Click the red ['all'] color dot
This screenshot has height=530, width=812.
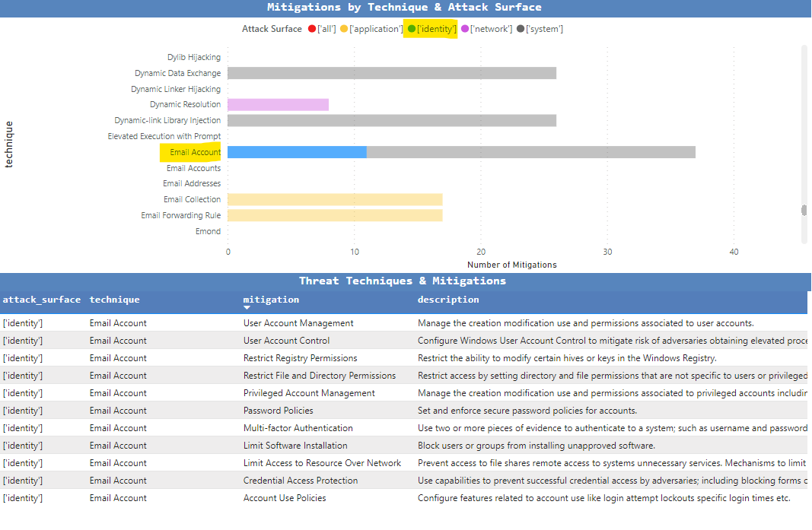[311, 28]
